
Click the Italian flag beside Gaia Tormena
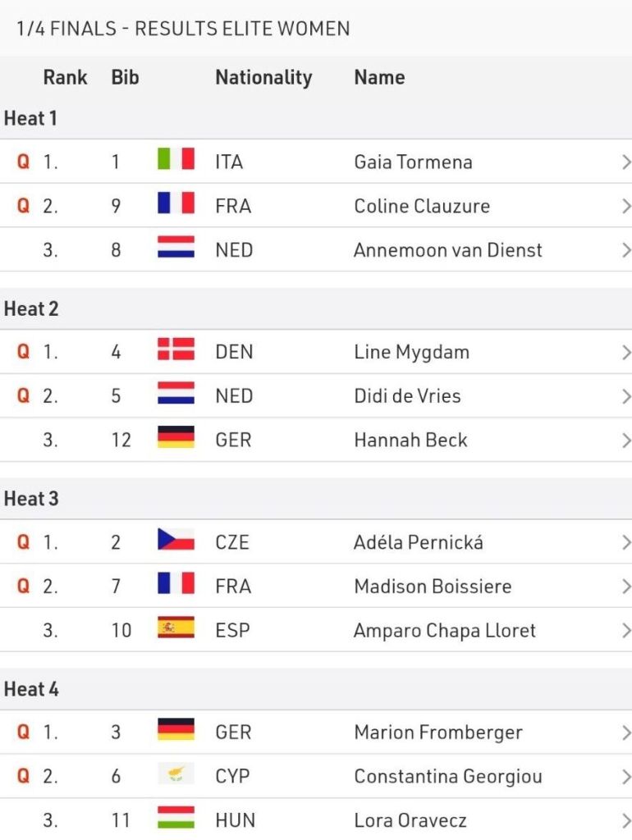pyautogui.click(x=176, y=160)
